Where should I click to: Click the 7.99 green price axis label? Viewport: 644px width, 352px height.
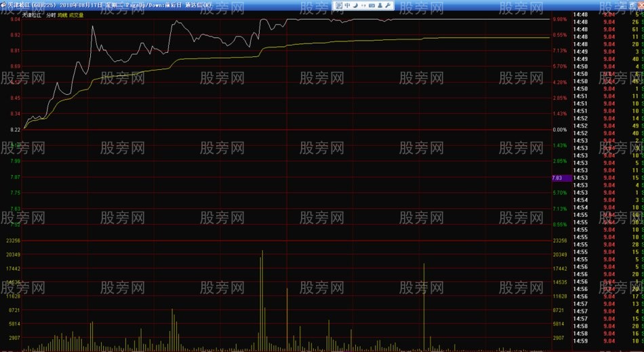tap(15, 161)
